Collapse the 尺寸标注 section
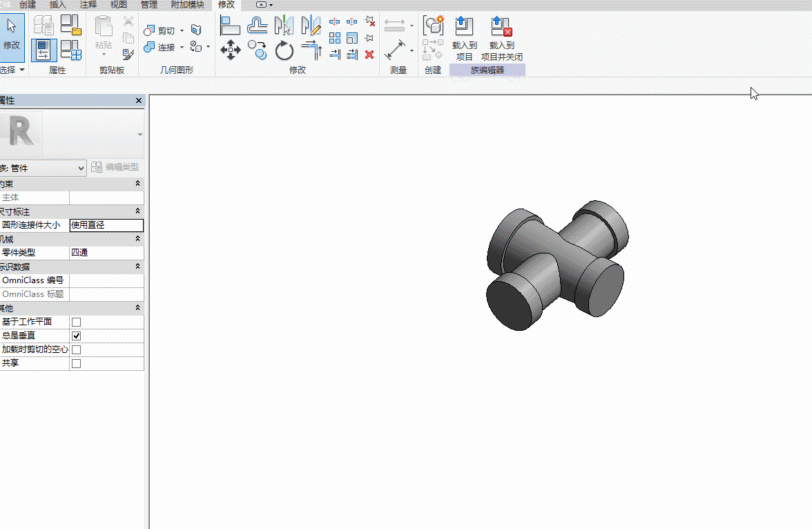The image size is (812, 529). (138, 211)
